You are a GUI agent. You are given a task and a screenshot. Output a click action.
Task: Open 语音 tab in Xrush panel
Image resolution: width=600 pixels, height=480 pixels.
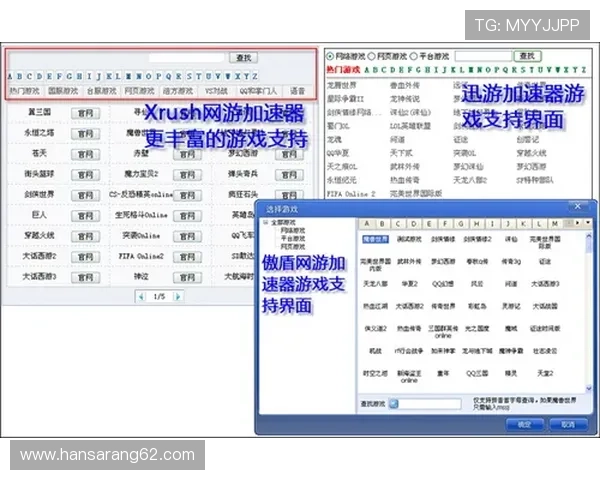click(297, 91)
